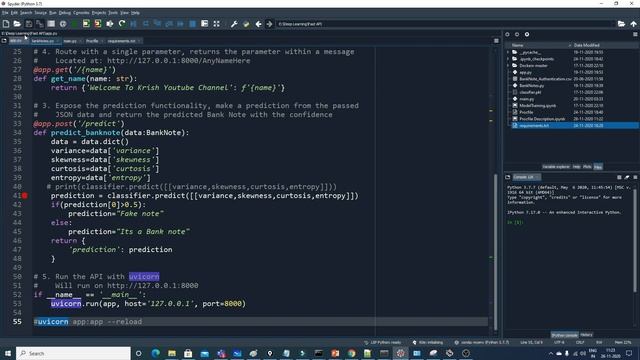Save the current file

29,24
